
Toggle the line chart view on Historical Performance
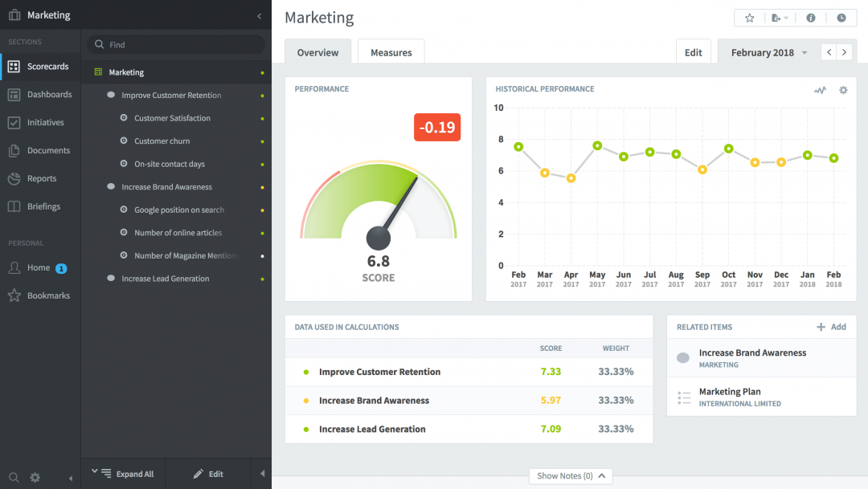(820, 90)
